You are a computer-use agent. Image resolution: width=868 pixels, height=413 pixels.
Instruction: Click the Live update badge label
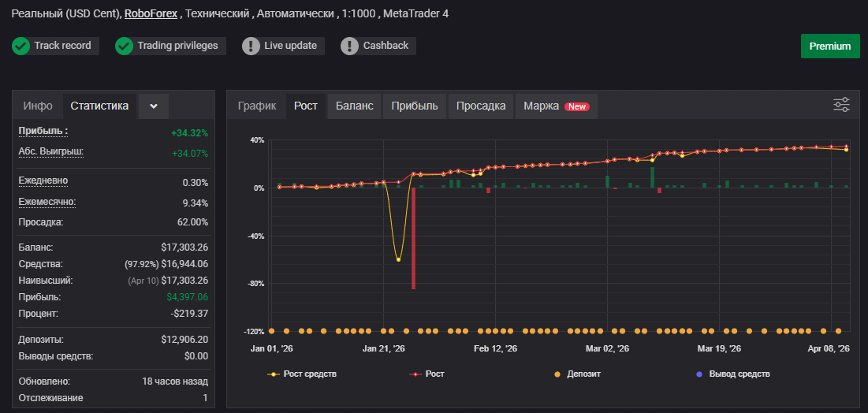pos(290,46)
